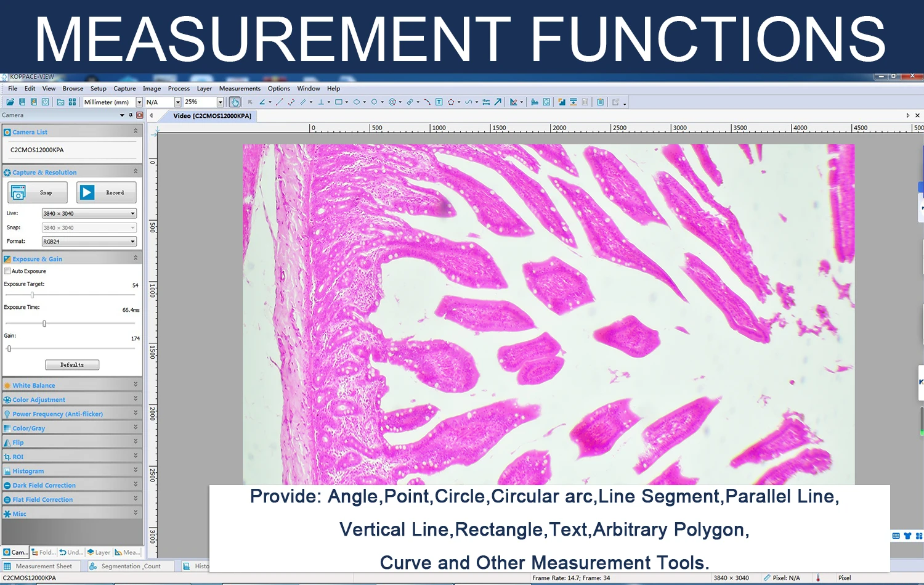Select the Rectangle measurement tool
This screenshot has width=924, height=585.
[x=338, y=102]
